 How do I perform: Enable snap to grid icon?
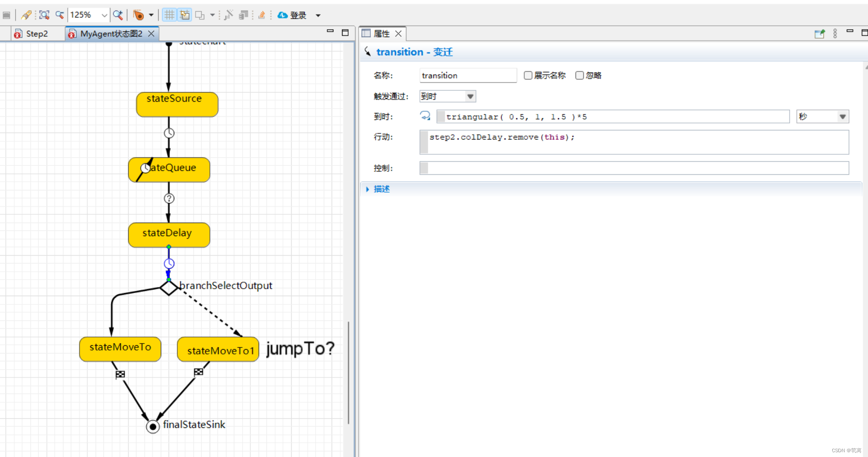pos(185,14)
